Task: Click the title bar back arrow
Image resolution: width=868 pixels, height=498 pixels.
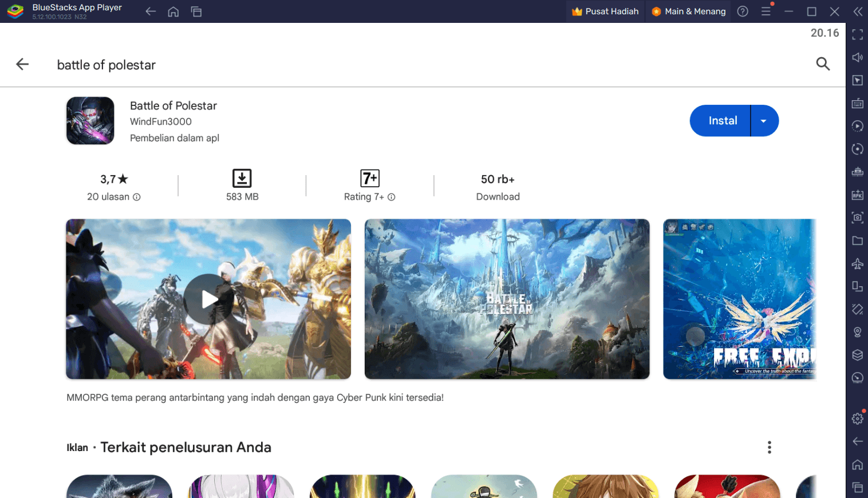Action: (151, 11)
